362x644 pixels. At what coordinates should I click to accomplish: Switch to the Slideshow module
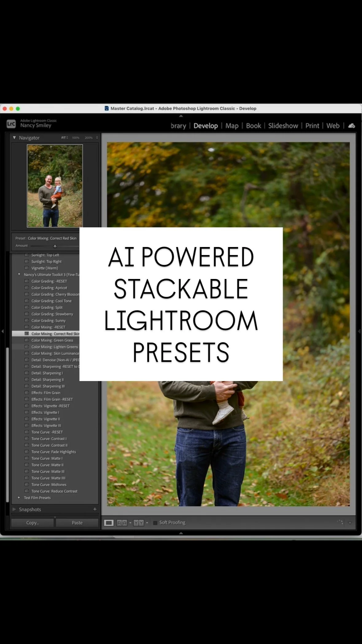click(x=283, y=126)
